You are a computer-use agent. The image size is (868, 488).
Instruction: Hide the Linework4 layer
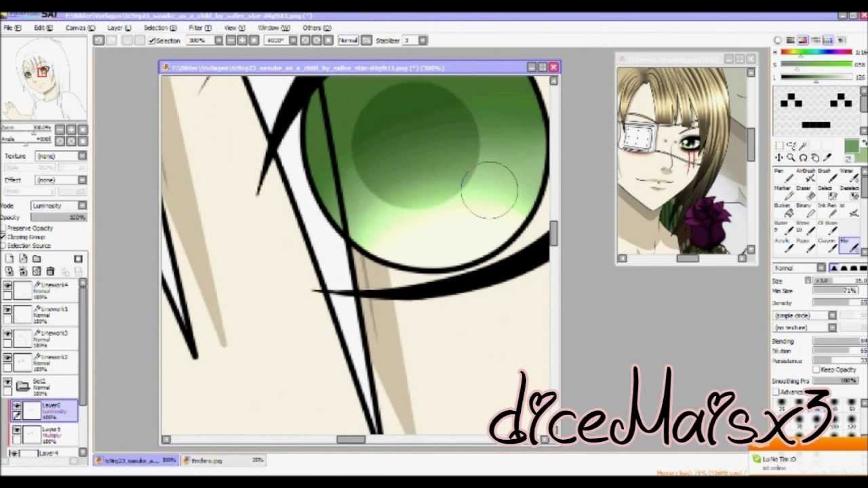click(7, 287)
